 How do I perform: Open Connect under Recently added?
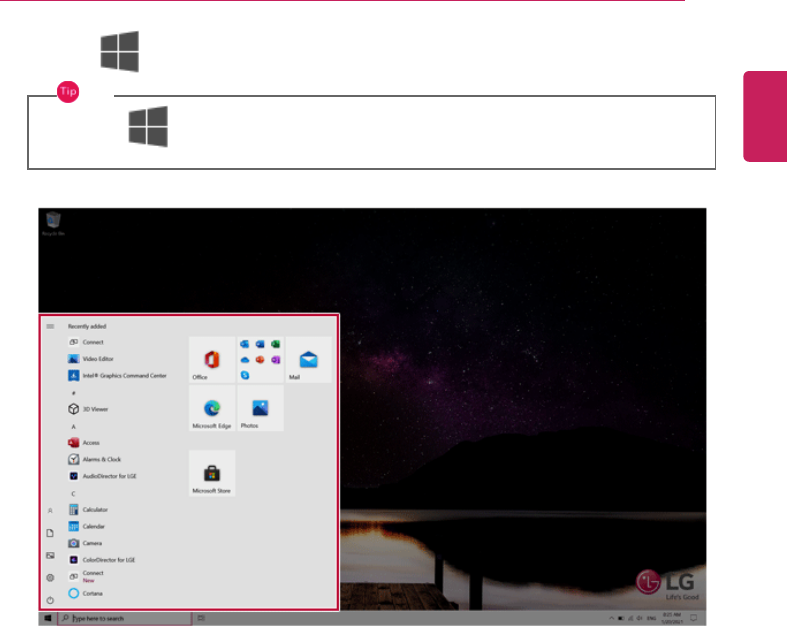click(x=86, y=342)
